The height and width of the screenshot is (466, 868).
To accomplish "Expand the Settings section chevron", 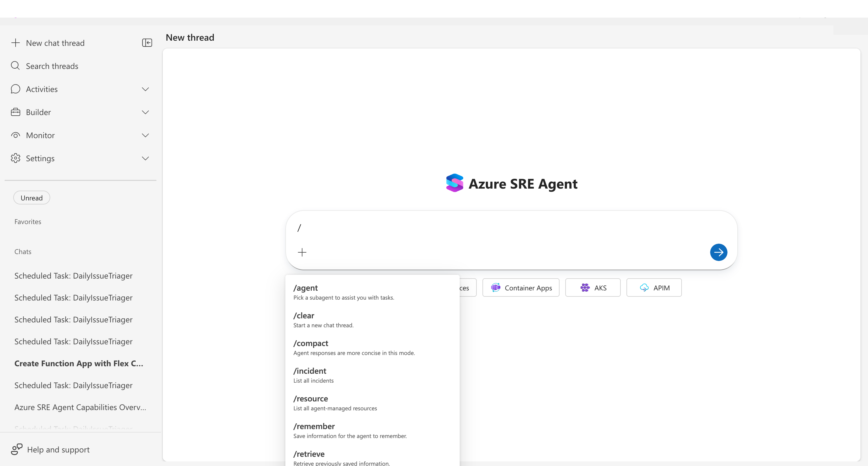I will 145,159.
